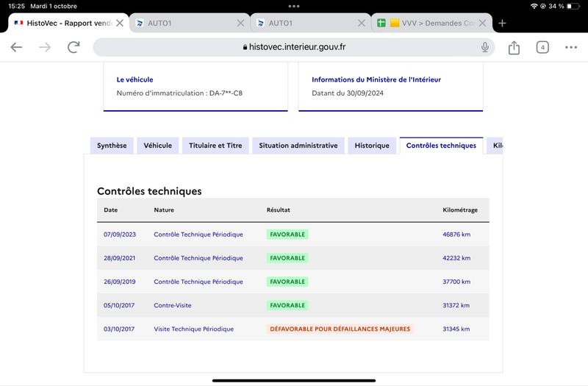Click the Date column header
Image resolution: width=588 pixels, height=386 pixels.
tap(111, 210)
